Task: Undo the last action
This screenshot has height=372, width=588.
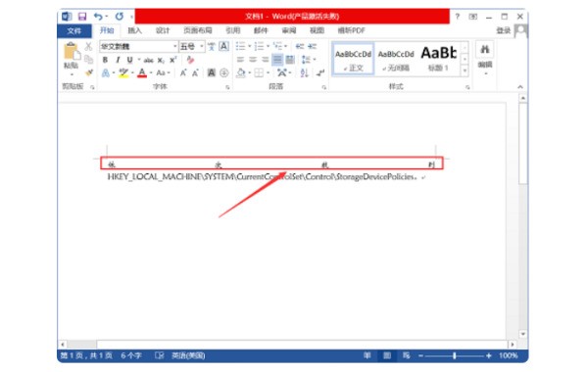Action: point(98,16)
